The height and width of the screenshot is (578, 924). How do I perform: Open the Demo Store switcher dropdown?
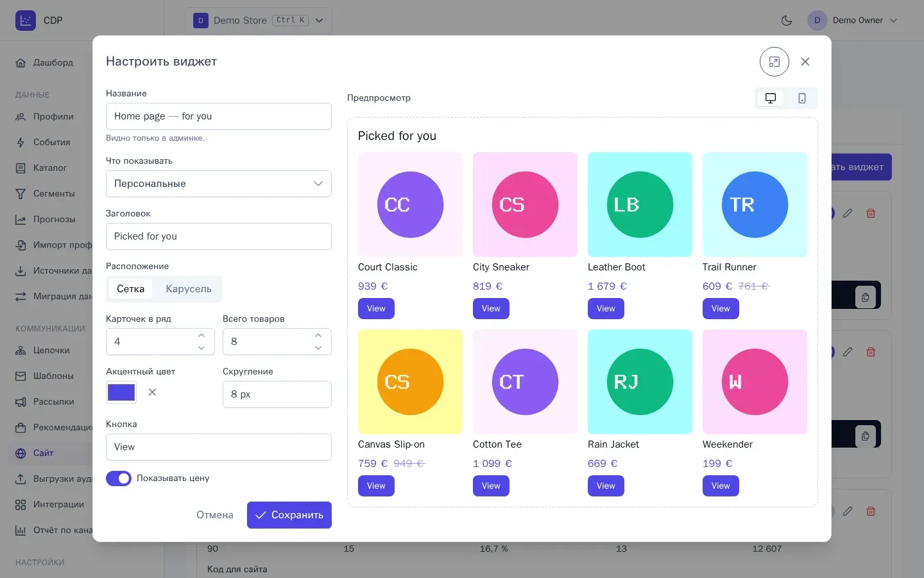tap(259, 21)
